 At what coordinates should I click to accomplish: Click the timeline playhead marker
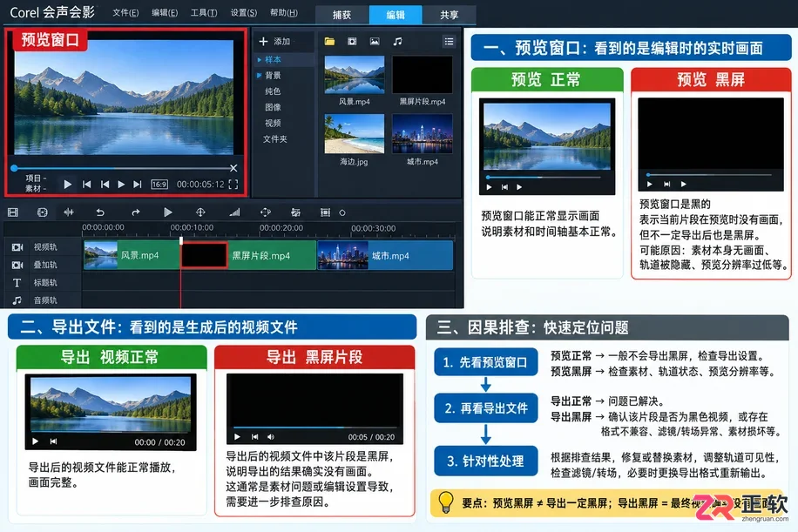[180, 240]
